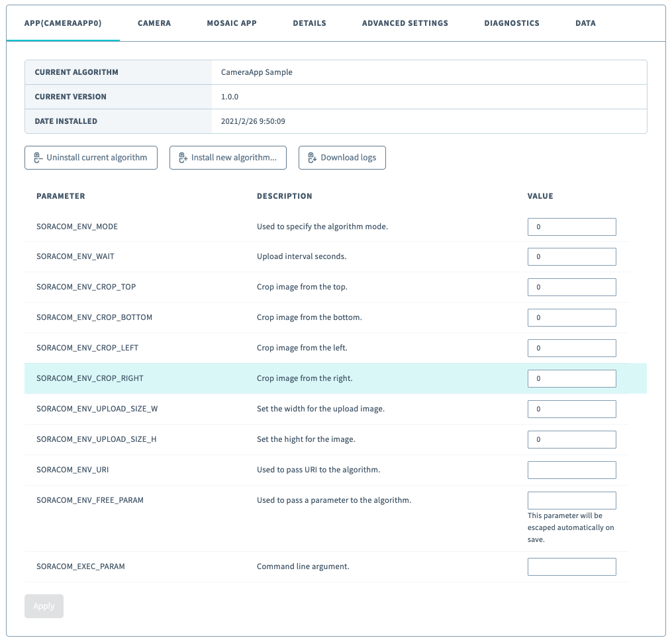Viewport: 672px width, 640px height.
Task: Click the 'CameraApp Sample' algorithm value
Action: (x=257, y=72)
